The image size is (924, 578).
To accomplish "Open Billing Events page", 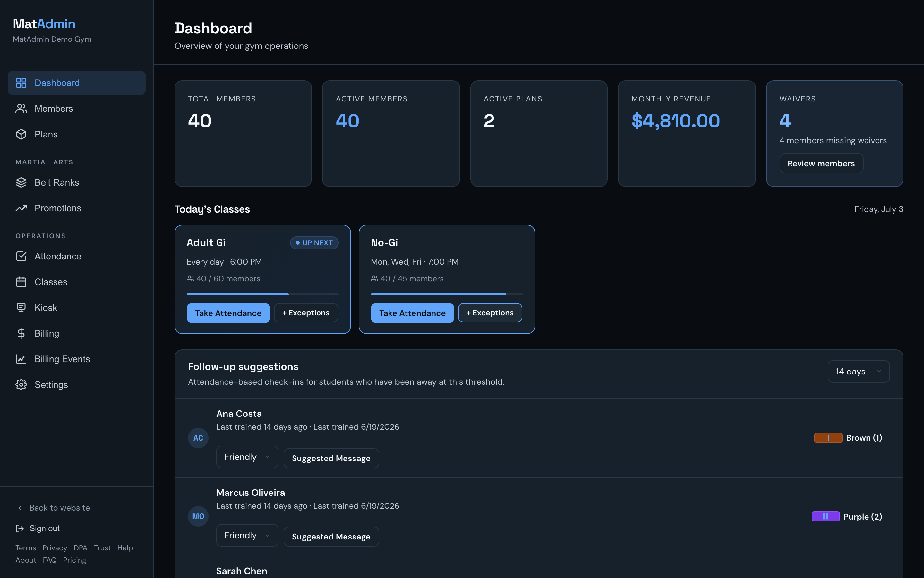I will tap(76, 359).
